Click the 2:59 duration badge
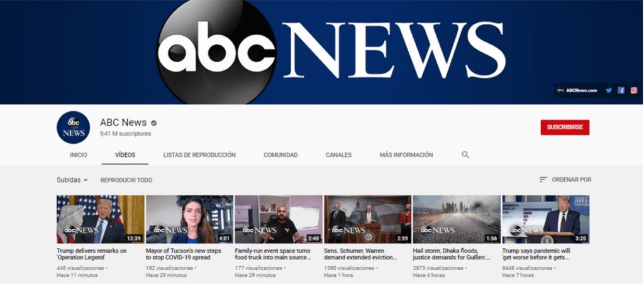The image size is (644, 287). click(402, 238)
